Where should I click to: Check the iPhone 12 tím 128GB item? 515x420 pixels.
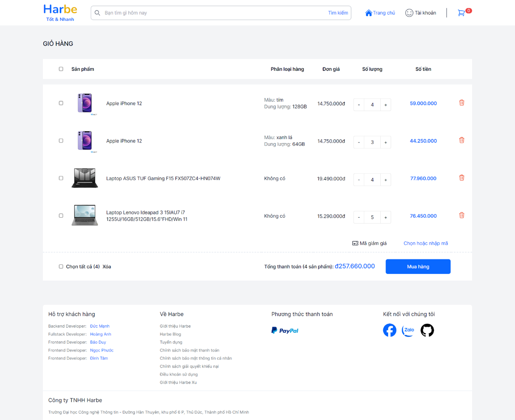61,103
